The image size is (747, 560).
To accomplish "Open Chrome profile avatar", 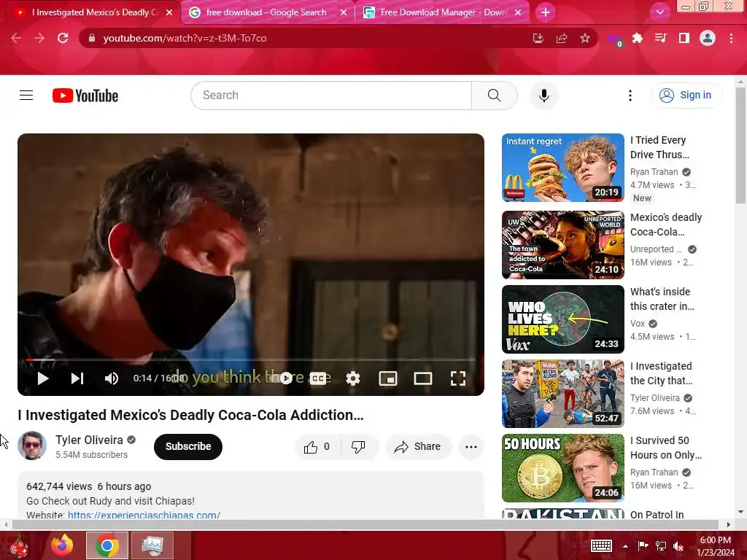I will click(708, 38).
